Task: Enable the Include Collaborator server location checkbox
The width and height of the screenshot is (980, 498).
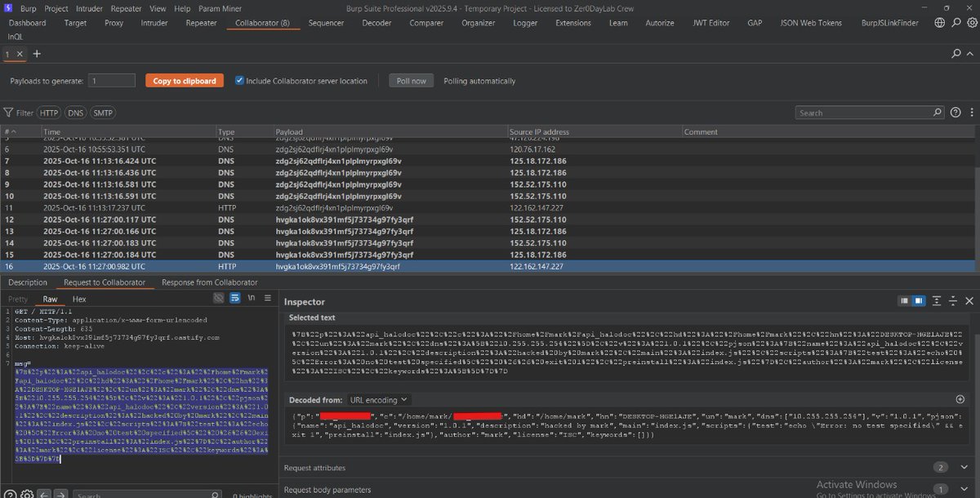Action: pyautogui.click(x=239, y=80)
